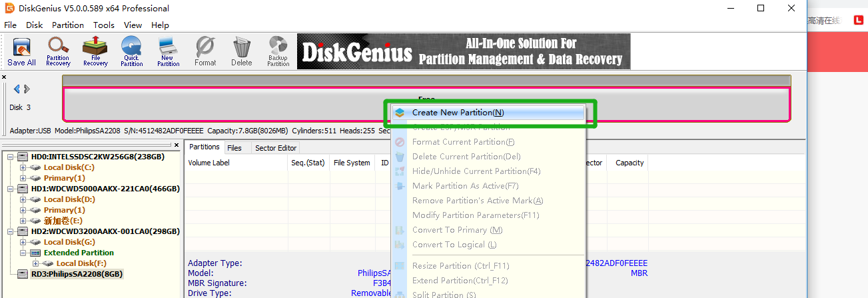Open the File menu
The width and height of the screenshot is (868, 298).
tap(11, 25)
